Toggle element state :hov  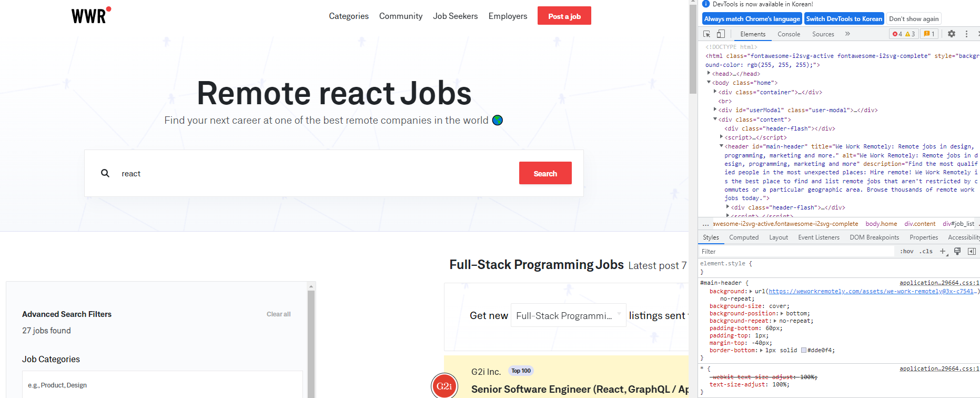click(907, 252)
